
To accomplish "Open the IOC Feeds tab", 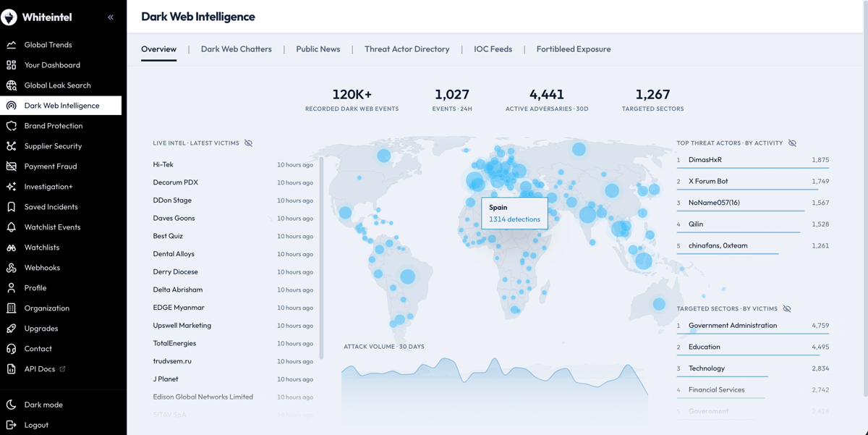I will tap(493, 49).
